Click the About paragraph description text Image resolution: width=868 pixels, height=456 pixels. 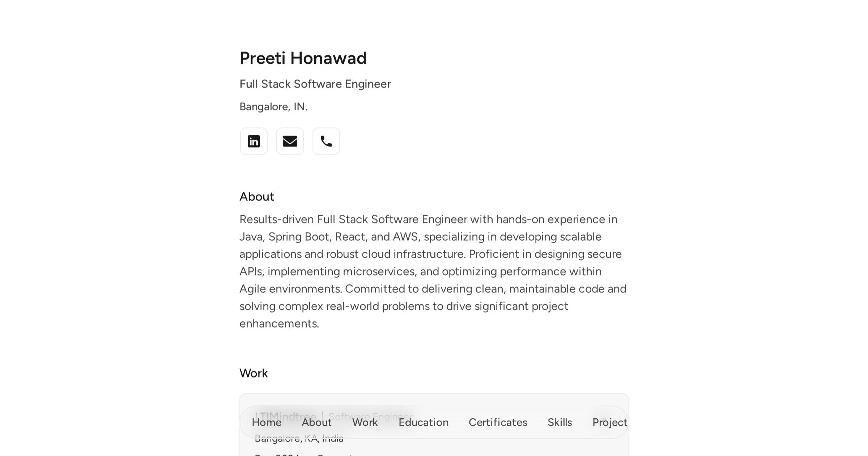point(433,271)
